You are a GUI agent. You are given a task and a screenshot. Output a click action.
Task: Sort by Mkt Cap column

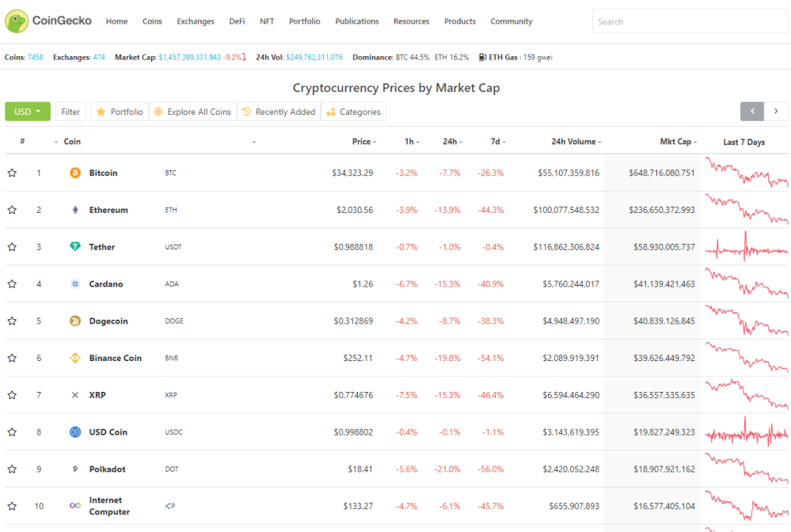coord(679,142)
